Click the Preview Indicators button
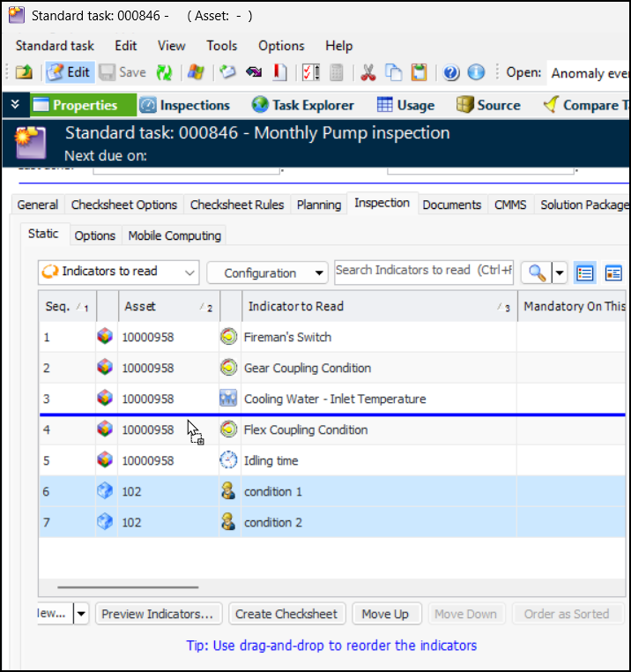Viewport: 631px width, 672px height. click(159, 614)
